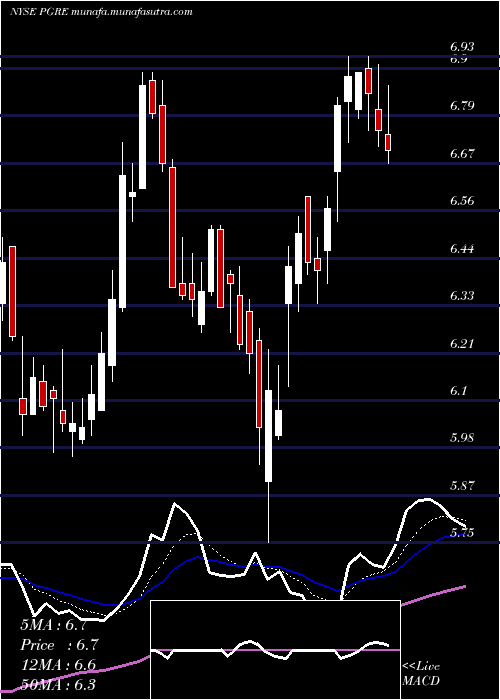Viewport: 500px width, 700px height.
Task: Click the 'NYSE PGRE munafa.munafasutra.com' header text
Action: pos(101,12)
